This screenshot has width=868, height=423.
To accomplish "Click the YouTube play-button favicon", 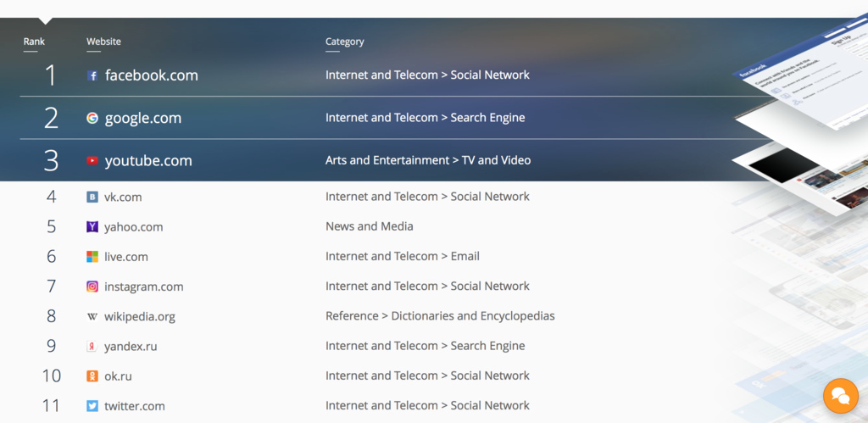I will (92, 160).
